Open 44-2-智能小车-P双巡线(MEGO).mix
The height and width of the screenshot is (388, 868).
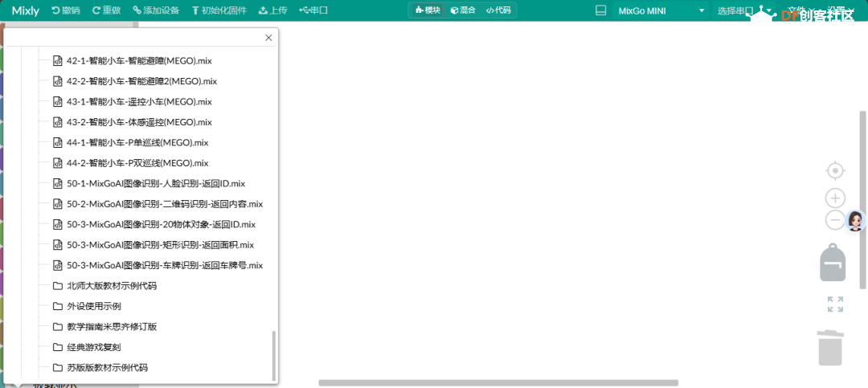137,163
